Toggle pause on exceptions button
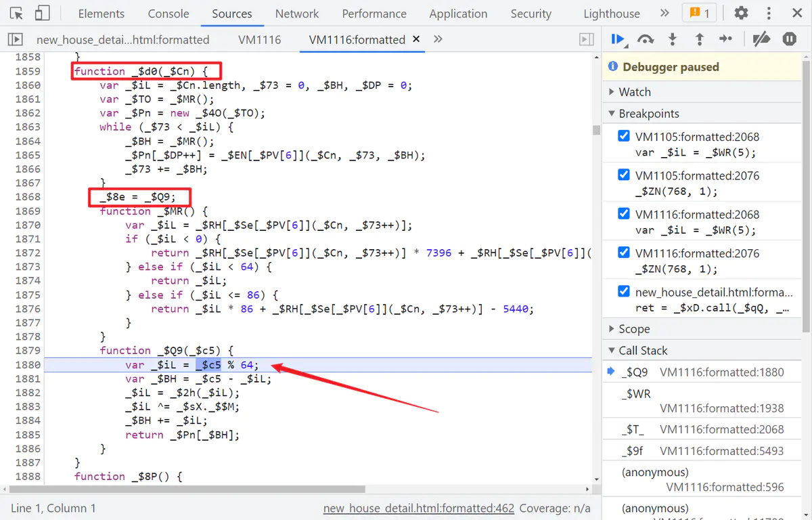 coord(789,39)
